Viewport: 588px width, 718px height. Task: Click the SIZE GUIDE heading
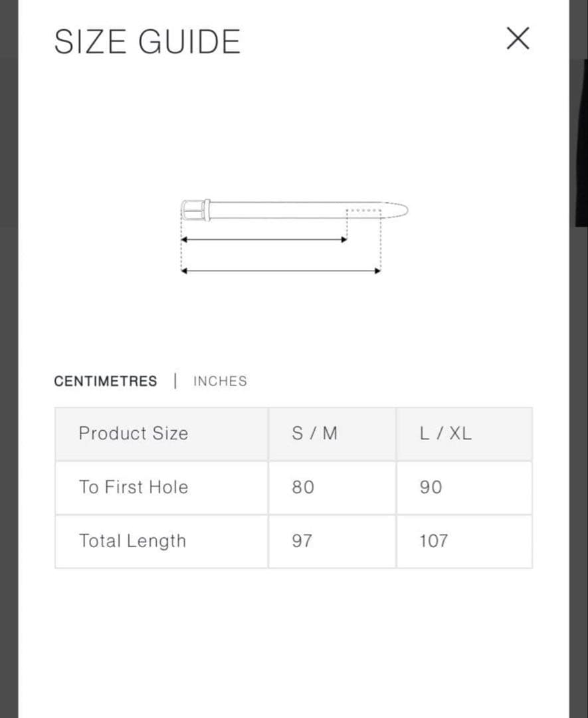point(147,42)
